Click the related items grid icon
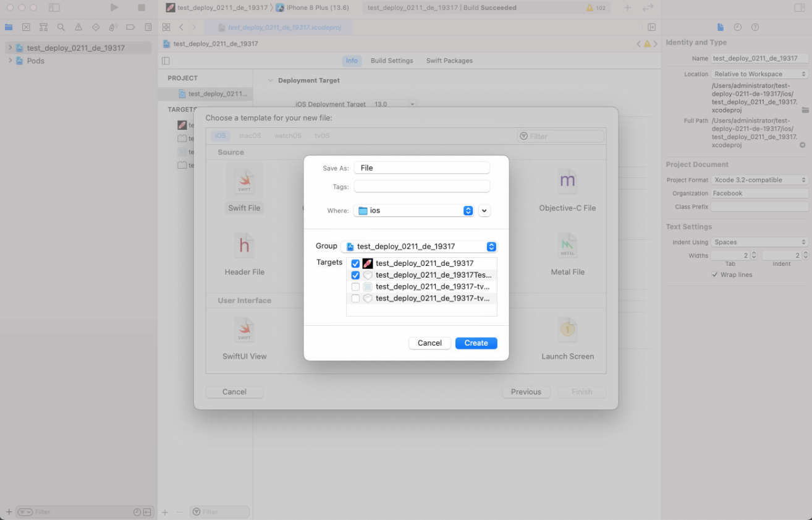Image resolution: width=812 pixels, height=520 pixels. (166, 27)
